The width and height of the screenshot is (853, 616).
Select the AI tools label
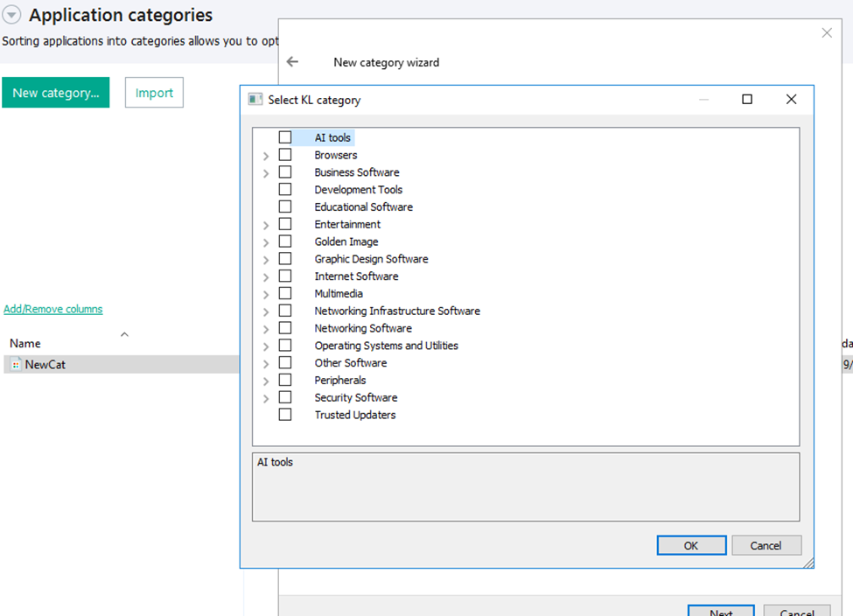click(332, 137)
